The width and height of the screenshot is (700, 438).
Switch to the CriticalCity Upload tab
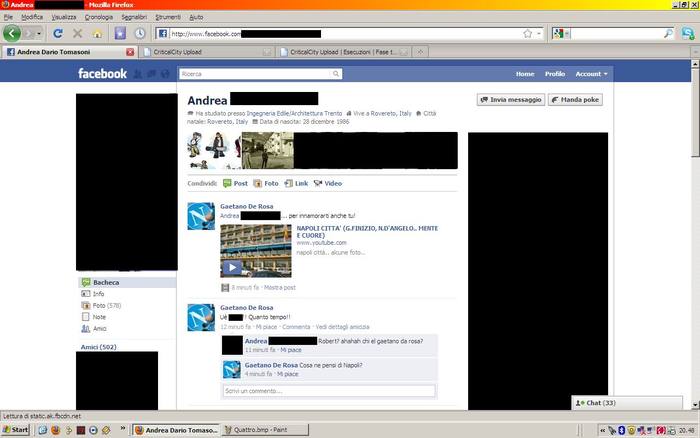(207, 52)
